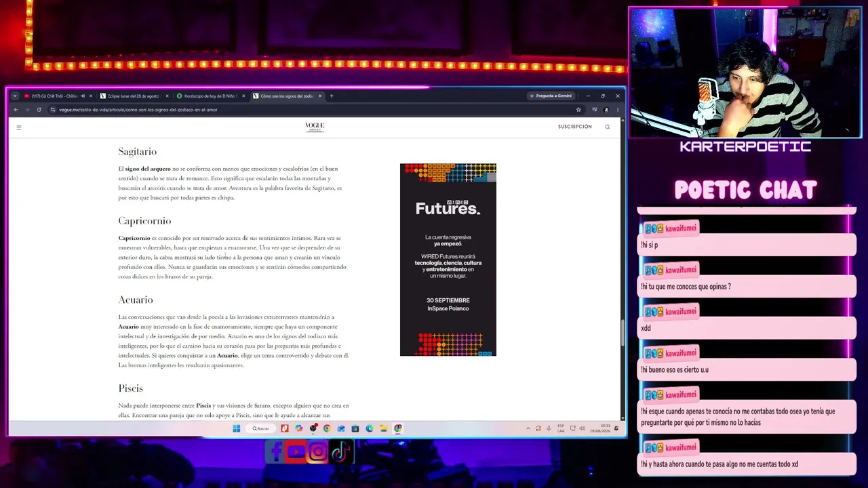Viewport: 868px width, 488px height.
Task: Open the ESP LAA language switcher
Action: (561, 428)
